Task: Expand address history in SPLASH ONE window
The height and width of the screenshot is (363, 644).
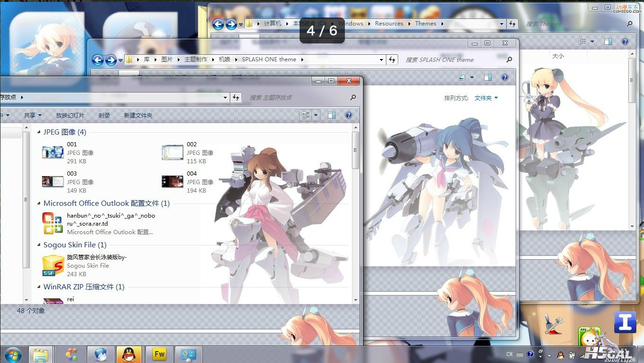Action: tap(381, 59)
